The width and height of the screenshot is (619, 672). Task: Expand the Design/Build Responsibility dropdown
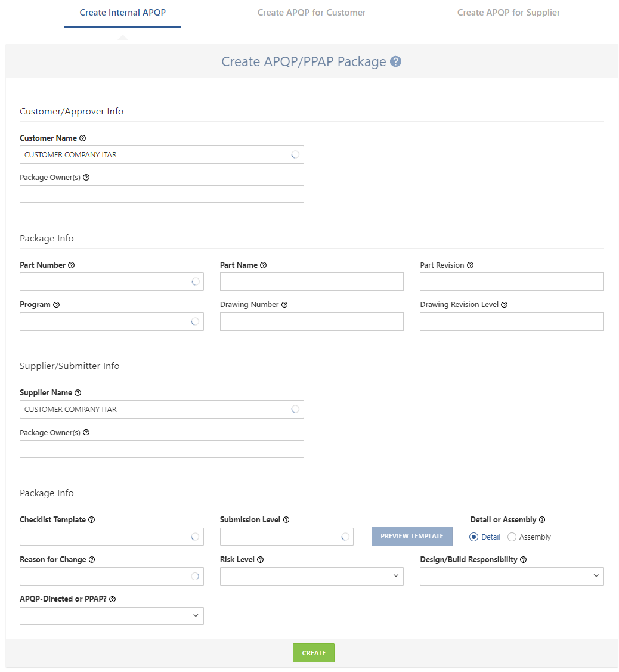pyautogui.click(x=512, y=576)
